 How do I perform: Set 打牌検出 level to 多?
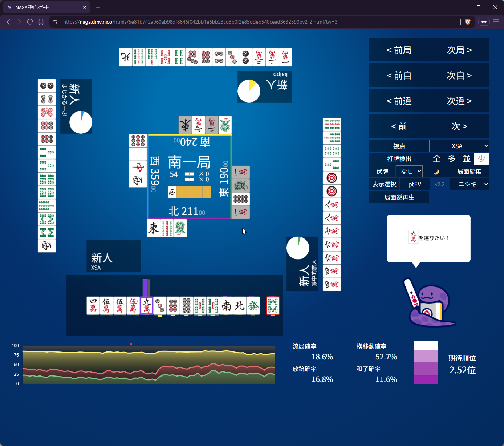(452, 159)
